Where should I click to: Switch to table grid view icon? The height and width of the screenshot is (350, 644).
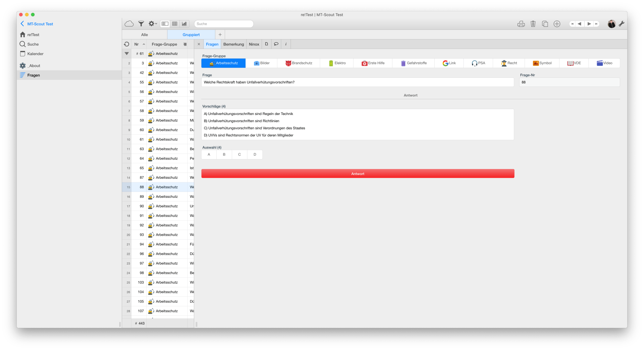[x=175, y=24]
